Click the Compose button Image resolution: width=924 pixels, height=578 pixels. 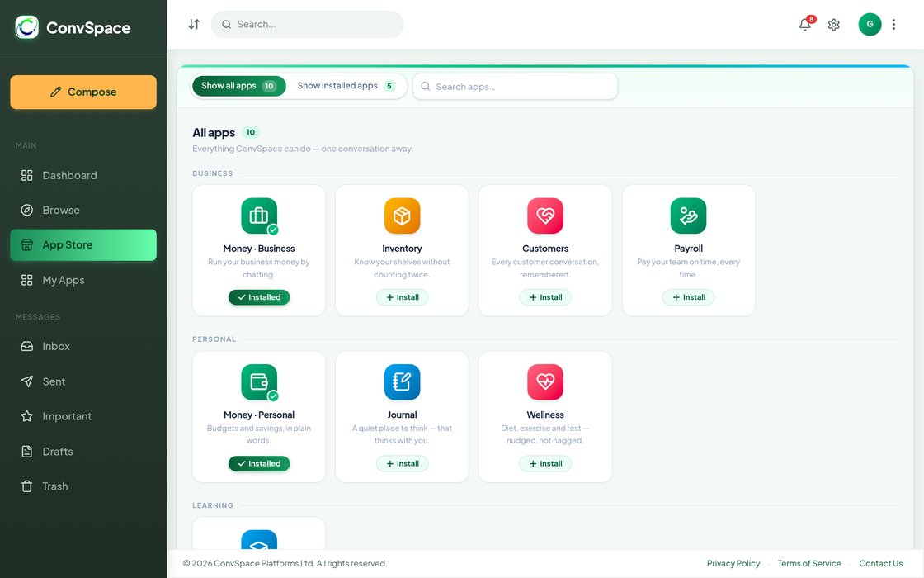83,92
